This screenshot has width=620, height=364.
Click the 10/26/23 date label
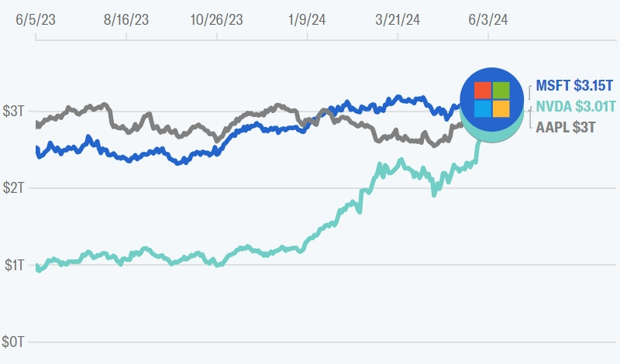(x=218, y=21)
